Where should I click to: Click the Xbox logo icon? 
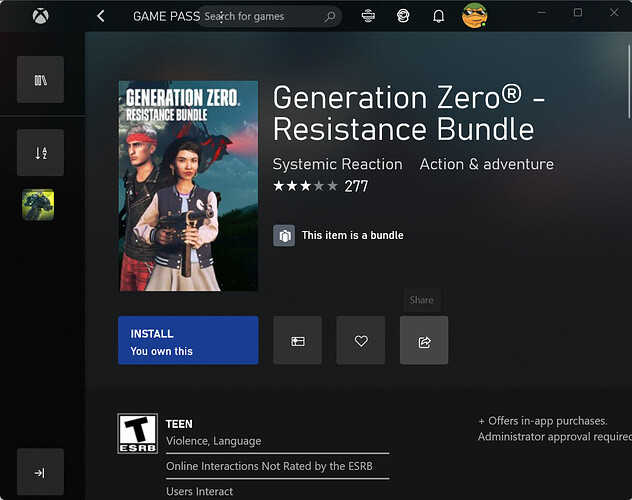(41, 16)
